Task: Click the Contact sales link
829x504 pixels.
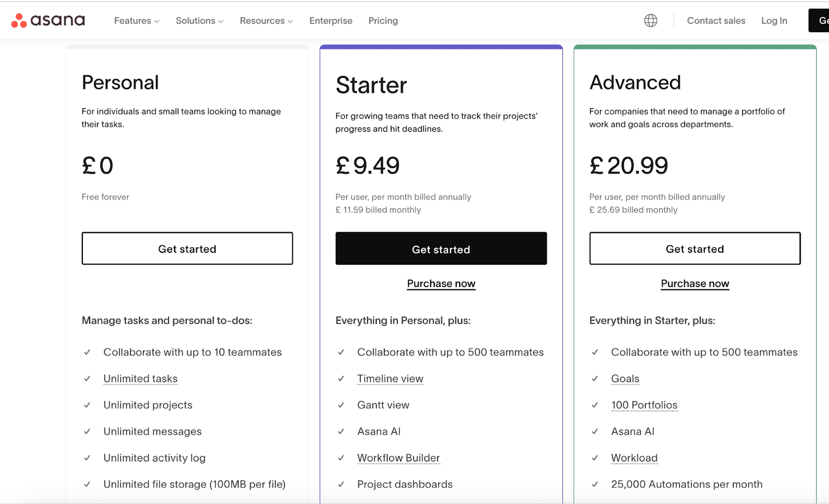Action: (x=716, y=21)
